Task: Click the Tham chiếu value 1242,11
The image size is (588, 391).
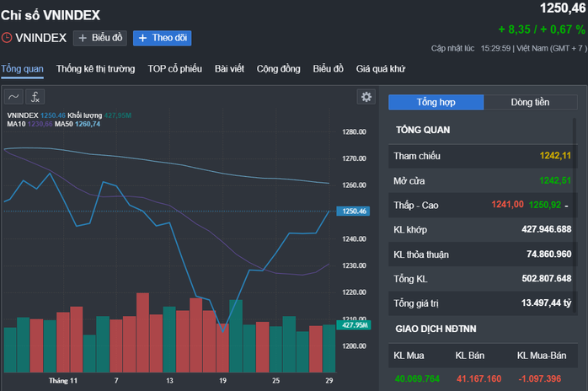Action: coord(555,156)
